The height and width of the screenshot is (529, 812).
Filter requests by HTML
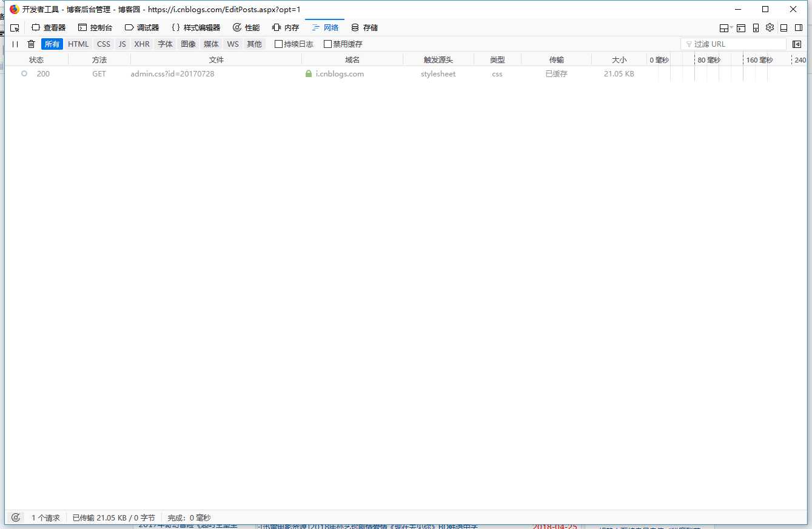pos(78,44)
